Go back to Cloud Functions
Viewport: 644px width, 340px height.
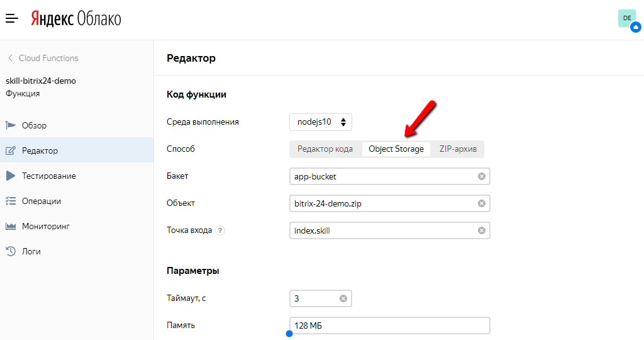pyautogui.click(x=48, y=58)
